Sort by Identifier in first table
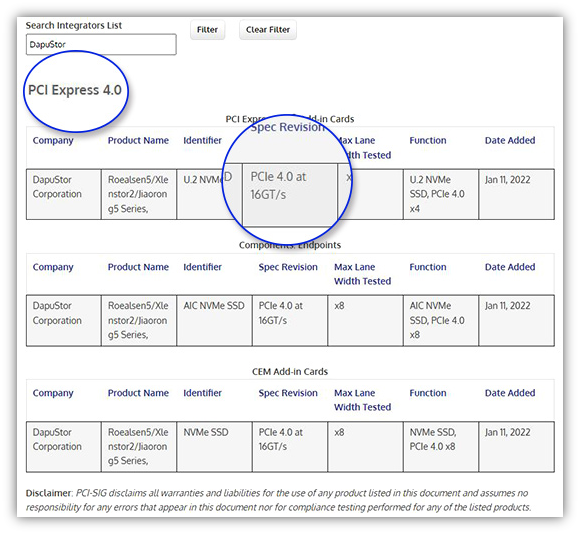The height and width of the screenshot is (534, 580). (202, 141)
